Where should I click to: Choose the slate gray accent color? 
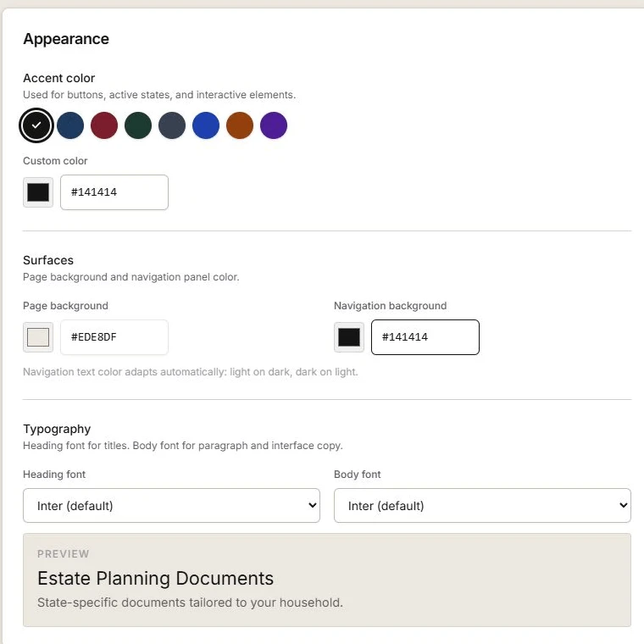[x=172, y=125]
